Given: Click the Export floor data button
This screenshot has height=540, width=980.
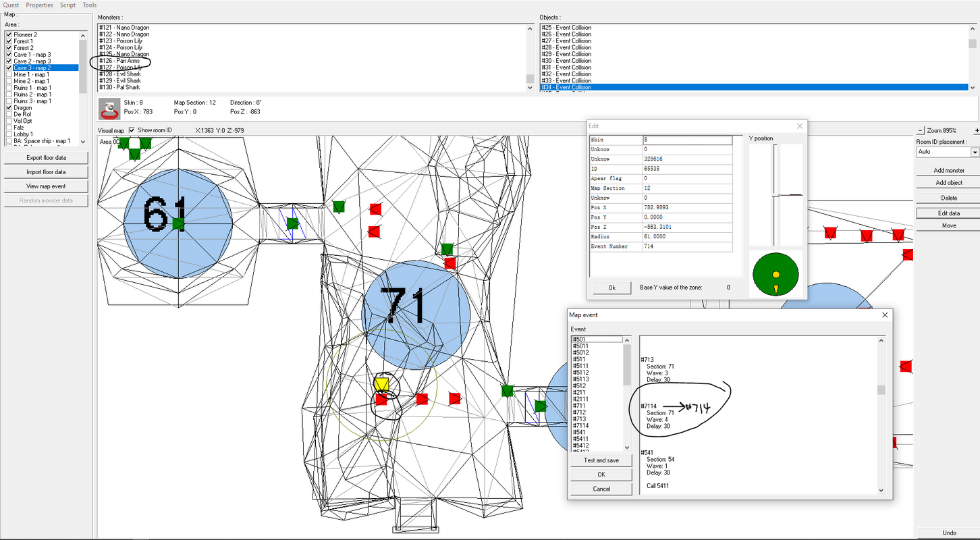Looking at the screenshot, I should (46, 158).
